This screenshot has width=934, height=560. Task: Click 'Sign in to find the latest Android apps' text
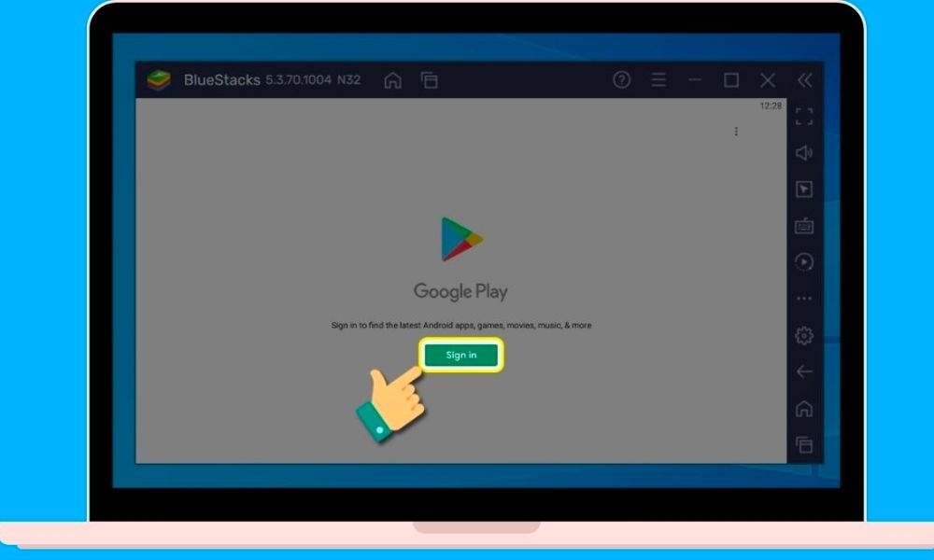(x=461, y=325)
